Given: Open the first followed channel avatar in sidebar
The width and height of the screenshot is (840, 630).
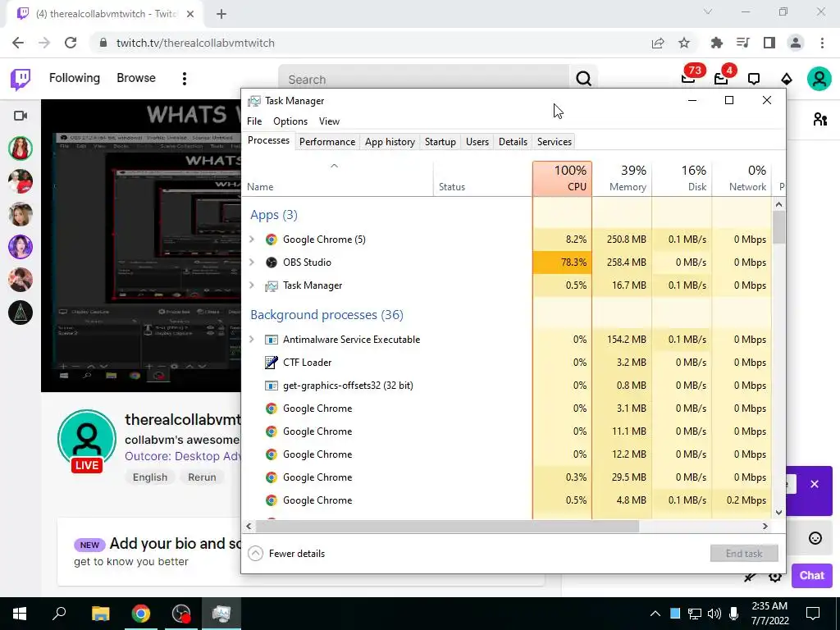Looking at the screenshot, I should 21,148.
